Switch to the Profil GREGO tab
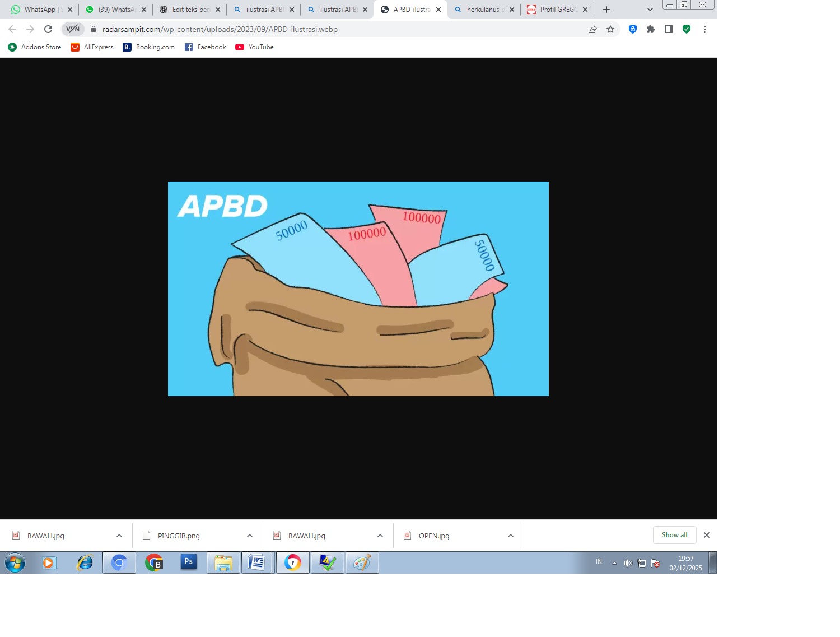 coord(558,10)
